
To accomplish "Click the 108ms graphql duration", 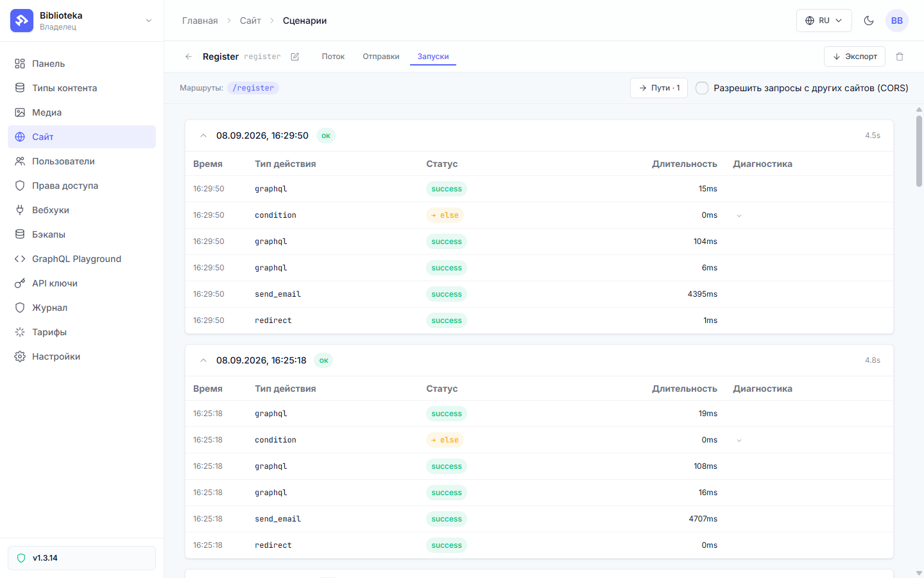I will pyautogui.click(x=705, y=466).
